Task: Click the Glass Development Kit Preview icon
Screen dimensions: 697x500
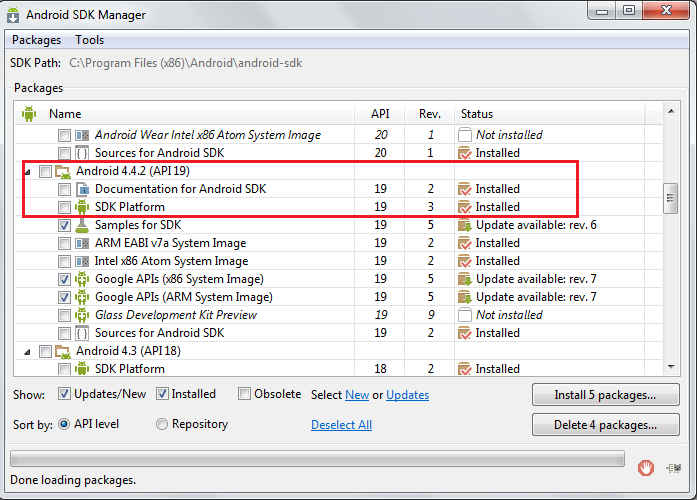Action: [82, 315]
